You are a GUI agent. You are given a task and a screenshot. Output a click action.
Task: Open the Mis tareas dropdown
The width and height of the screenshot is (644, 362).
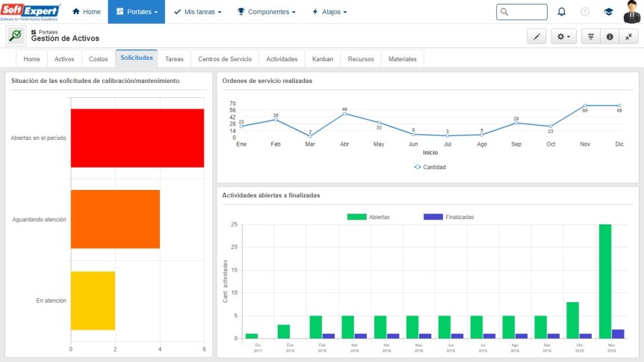(197, 12)
